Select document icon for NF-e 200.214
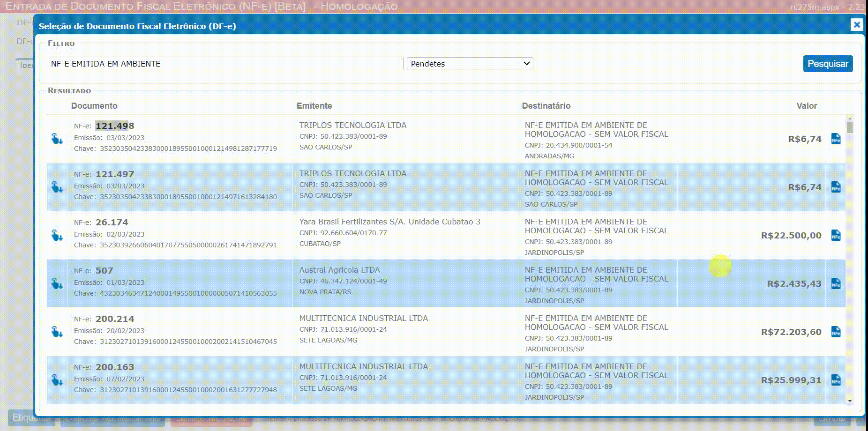Image resolution: width=868 pixels, height=431 pixels. [x=57, y=332]
